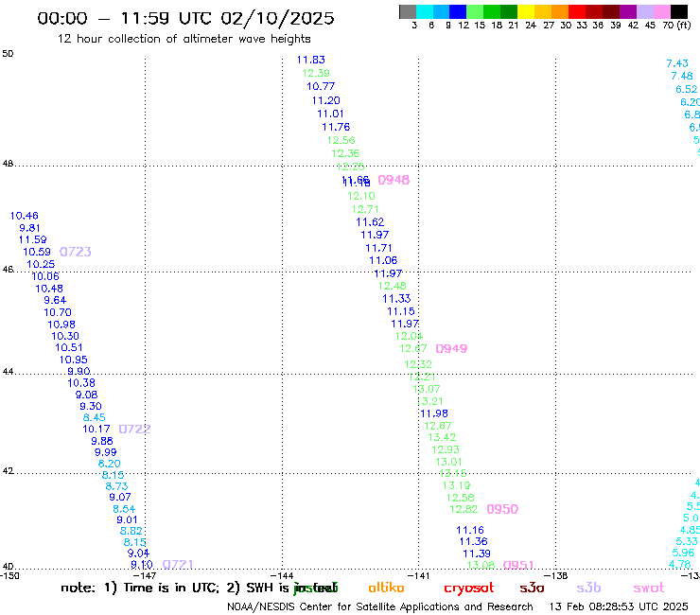Screen dimensions: 700x615
Task: Select the wave height value '9.81'
Action: (x=29, y=228)
